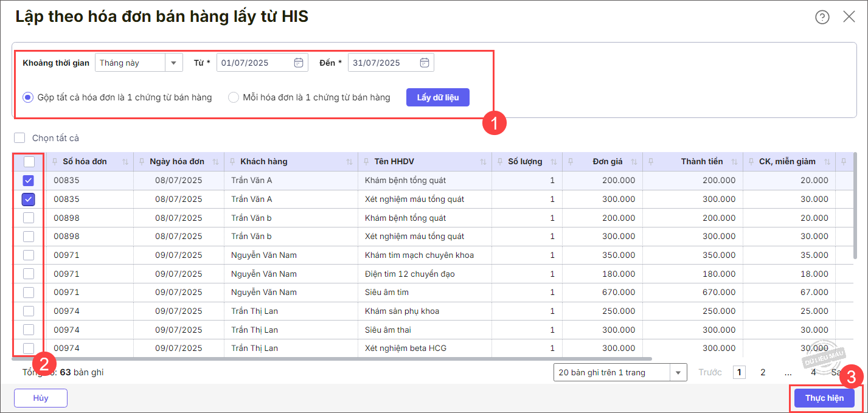Click the Từ date input field
This screenshot has height=413, width=868.
(254, 63)
